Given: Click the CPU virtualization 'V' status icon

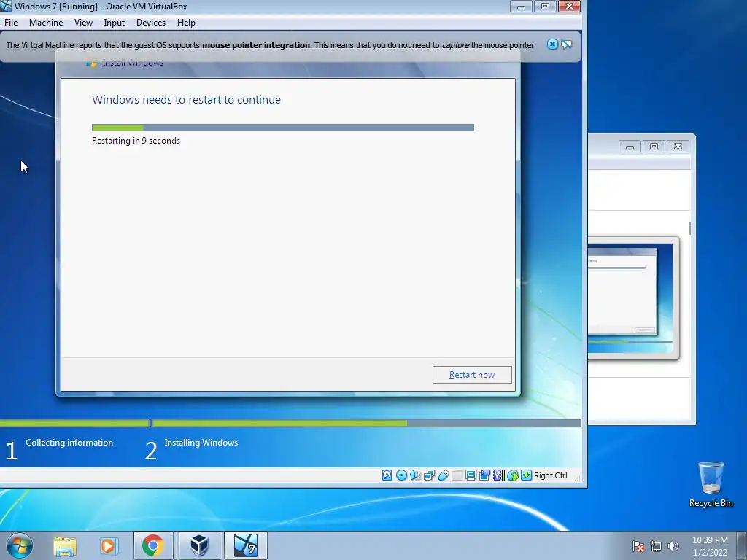Looking at the screenshot, I should [x=498, y=475].
